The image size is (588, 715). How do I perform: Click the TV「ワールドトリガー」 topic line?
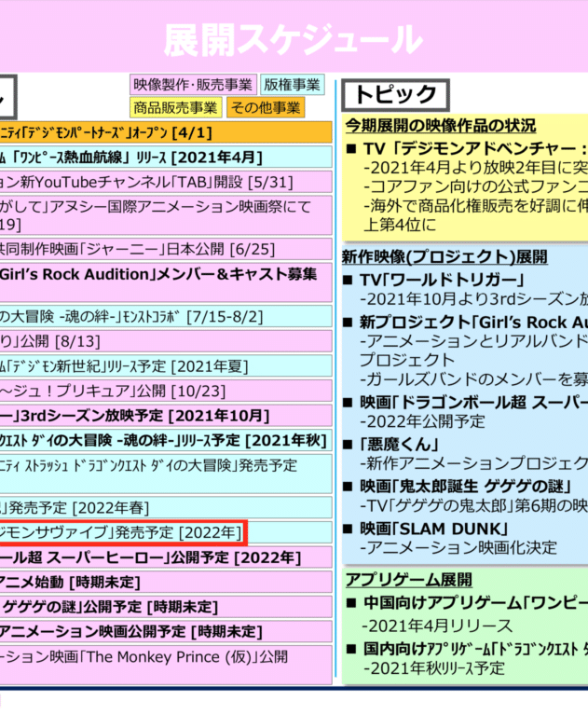[442, 280]
